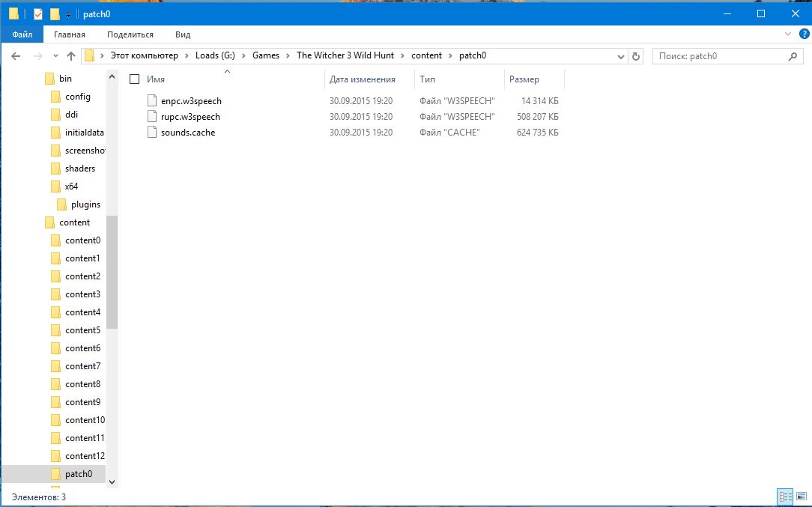This screenshot has height=507, width=812.
Task: Click the rupc.w3speech file name
Action: click(190, 117)
